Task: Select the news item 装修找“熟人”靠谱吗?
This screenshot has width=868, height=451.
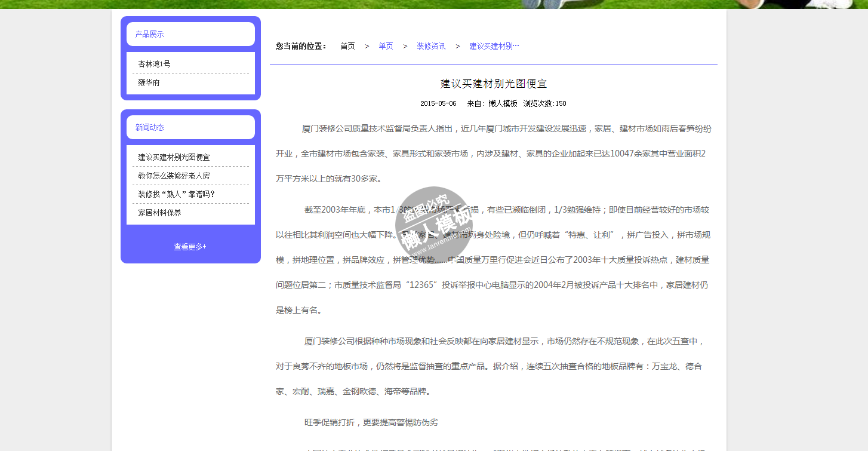Action: 176,195
